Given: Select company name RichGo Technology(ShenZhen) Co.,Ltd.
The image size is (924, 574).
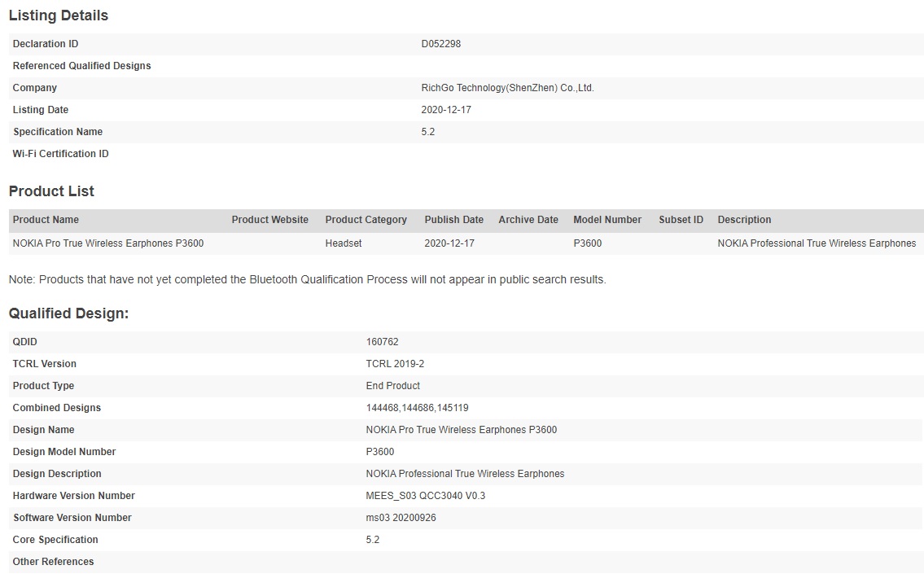Looking at the screenshot, I should (507, 88).
